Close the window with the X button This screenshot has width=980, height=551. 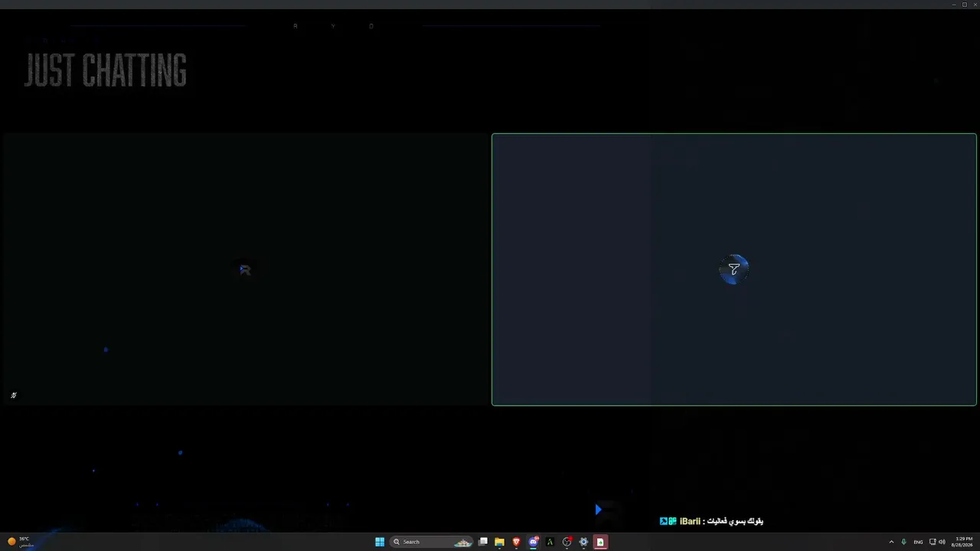point(975,5)
